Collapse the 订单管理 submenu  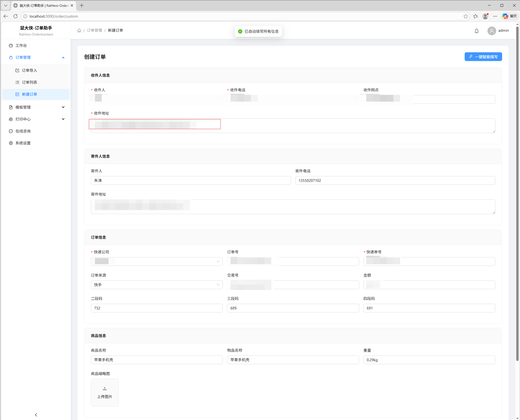[x=63, y=57]
